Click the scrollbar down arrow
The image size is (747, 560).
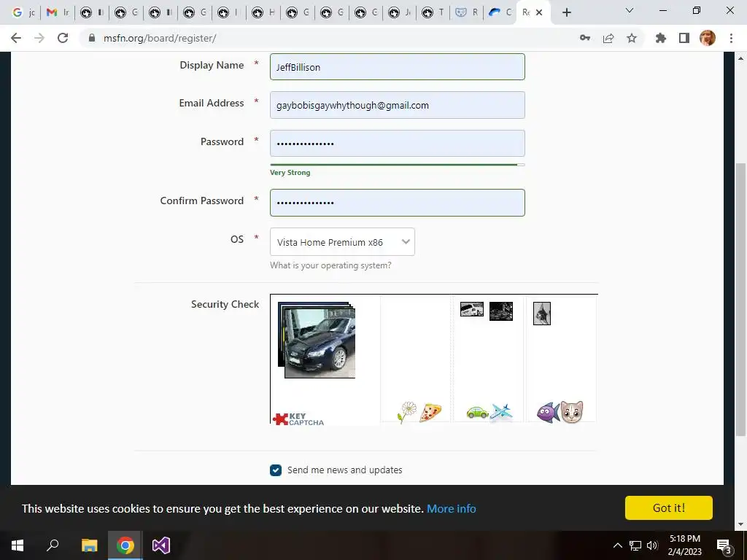[x=740, y=524]
